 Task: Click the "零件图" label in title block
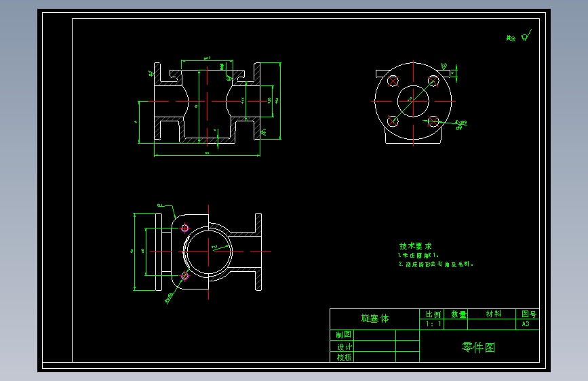click(x=478, y=348)
